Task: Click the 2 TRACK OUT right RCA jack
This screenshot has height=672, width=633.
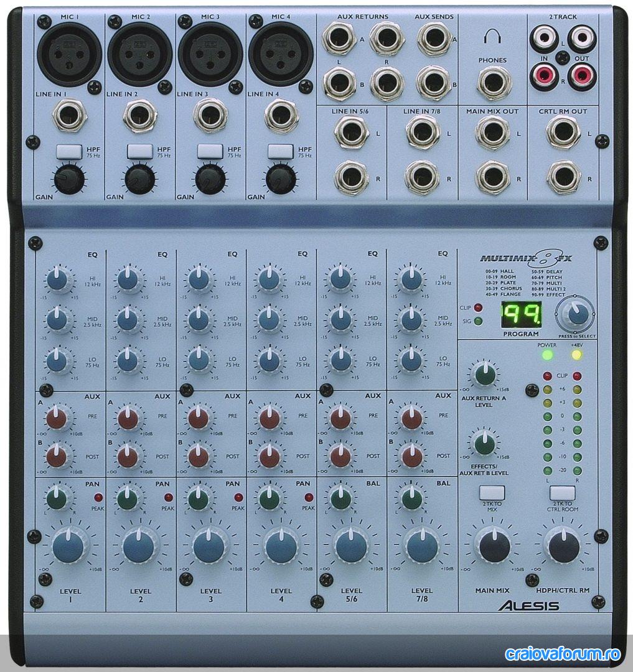Action: 582,76
